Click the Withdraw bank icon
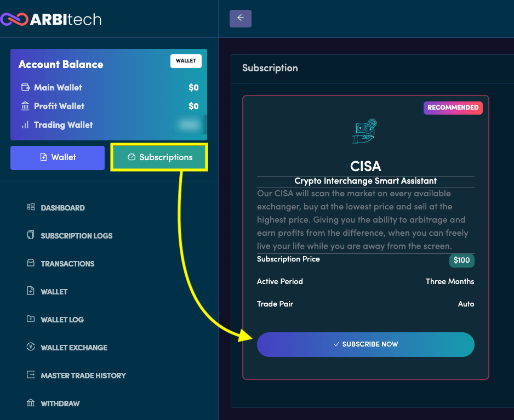 tap(30, 403)
